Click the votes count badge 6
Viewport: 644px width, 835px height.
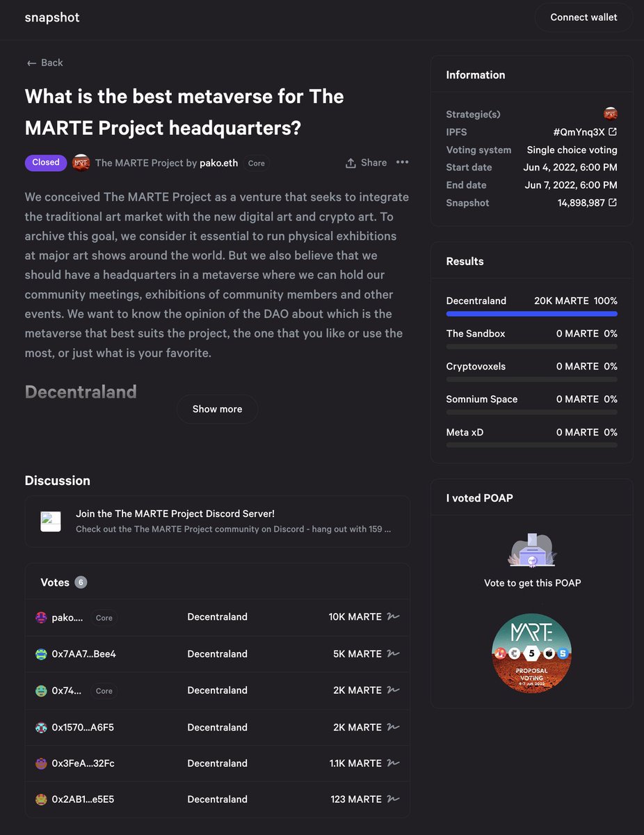tap(81, 582)
